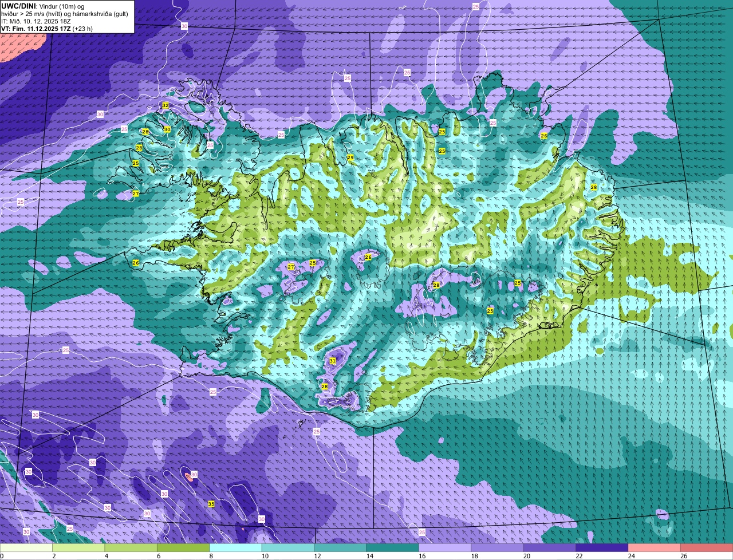This screenshot has height=560, width=733.
Task: Select the 2–4 m/s light lime legend swatch
Action: tap(79, 547)
